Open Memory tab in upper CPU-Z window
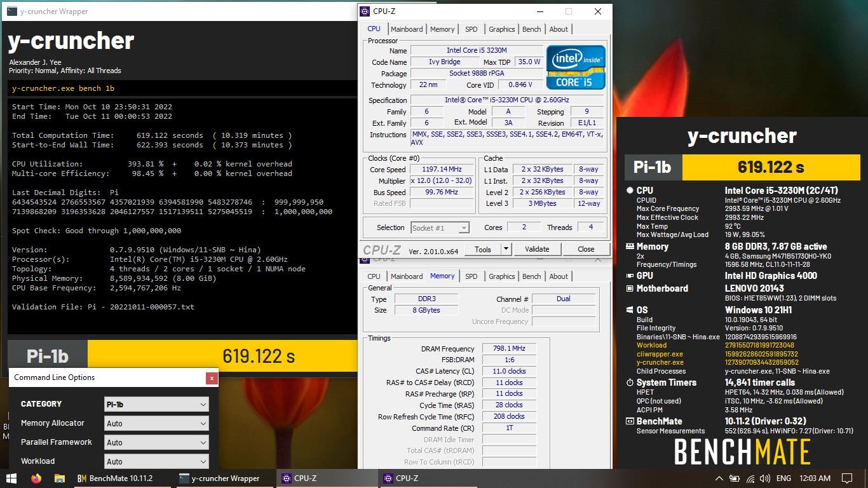868x488 pixels. tap(442, 29)
